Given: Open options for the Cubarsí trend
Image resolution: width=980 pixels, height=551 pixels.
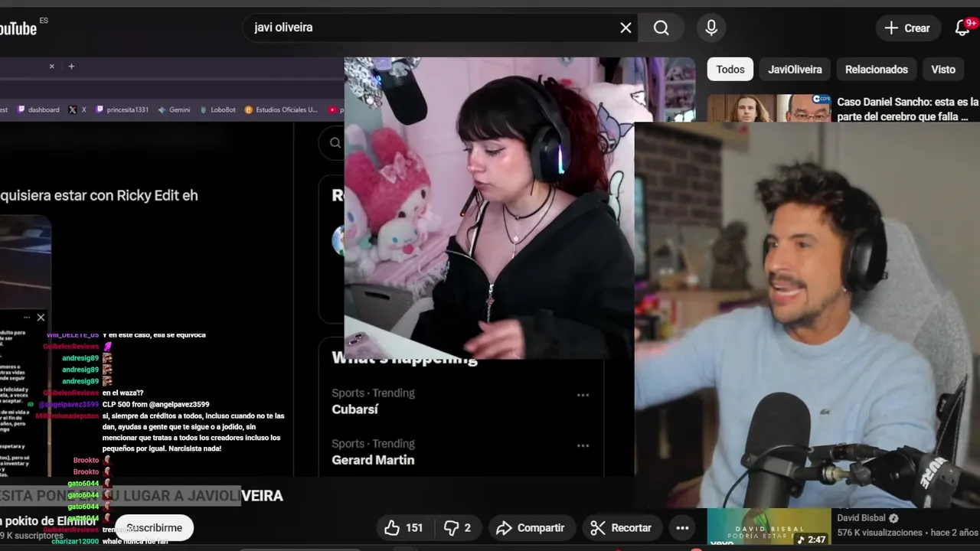Looking at the screenshot, I should [x=583, y=395].
